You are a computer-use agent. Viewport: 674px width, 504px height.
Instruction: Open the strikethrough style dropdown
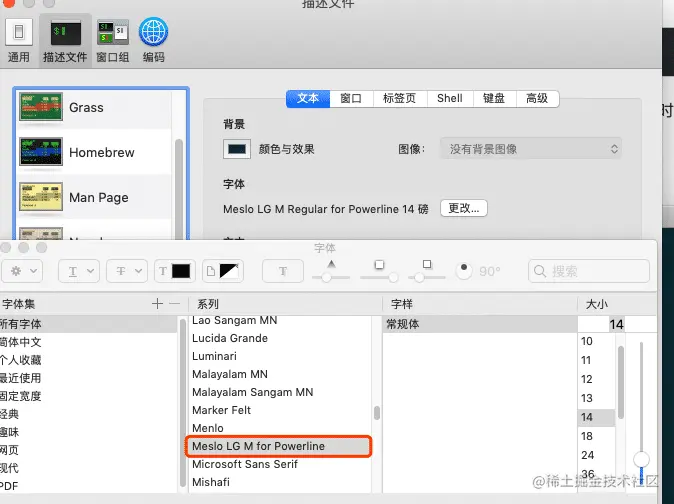tap(127, 271)
